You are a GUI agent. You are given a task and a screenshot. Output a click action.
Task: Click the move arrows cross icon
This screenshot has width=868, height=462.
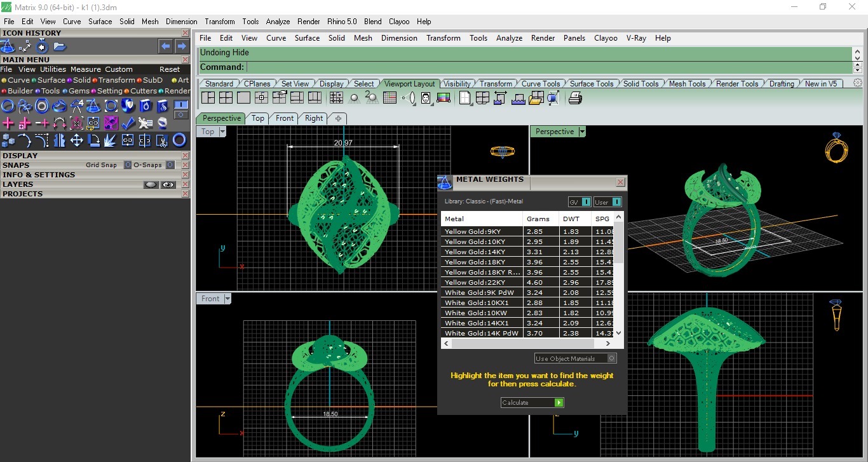pyautogui.click(x=76, y=140)
